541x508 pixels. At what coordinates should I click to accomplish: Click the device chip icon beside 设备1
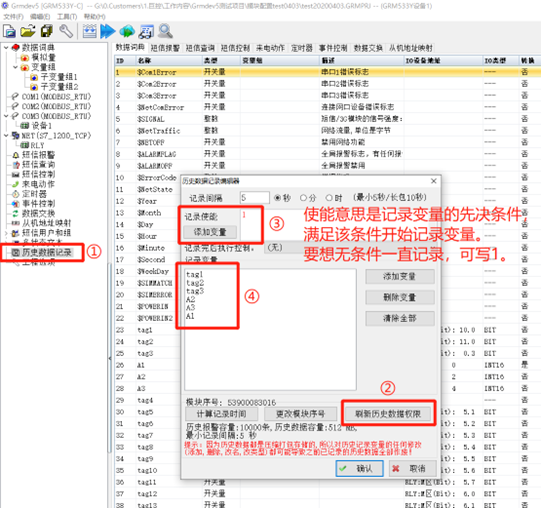click(25, 126)
